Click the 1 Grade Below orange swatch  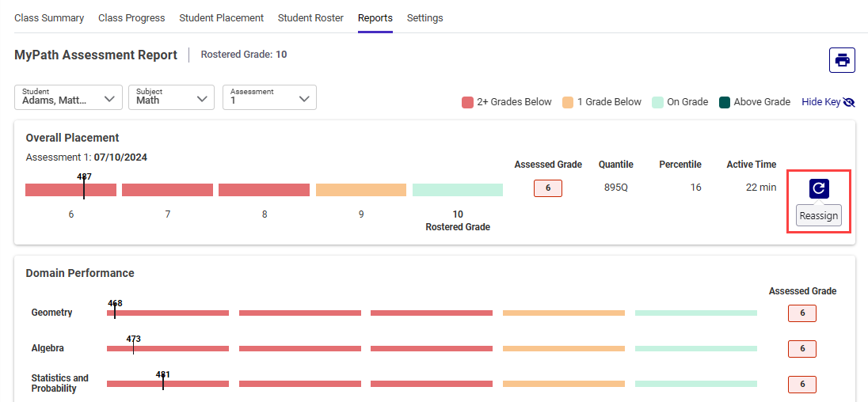567,102
